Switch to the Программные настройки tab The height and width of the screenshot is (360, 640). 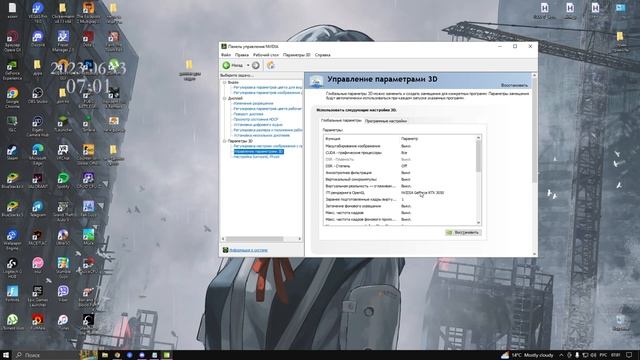click(386, 121)
